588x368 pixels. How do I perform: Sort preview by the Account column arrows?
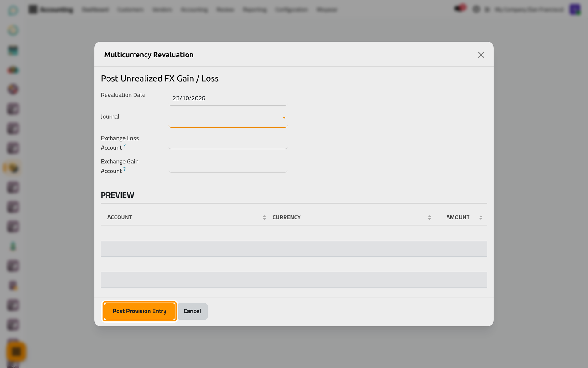point(264,217)
